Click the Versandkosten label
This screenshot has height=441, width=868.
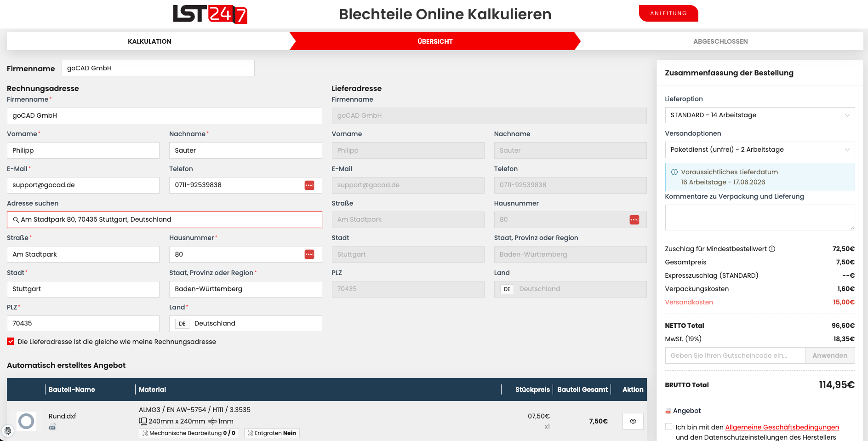coord(689,302)
